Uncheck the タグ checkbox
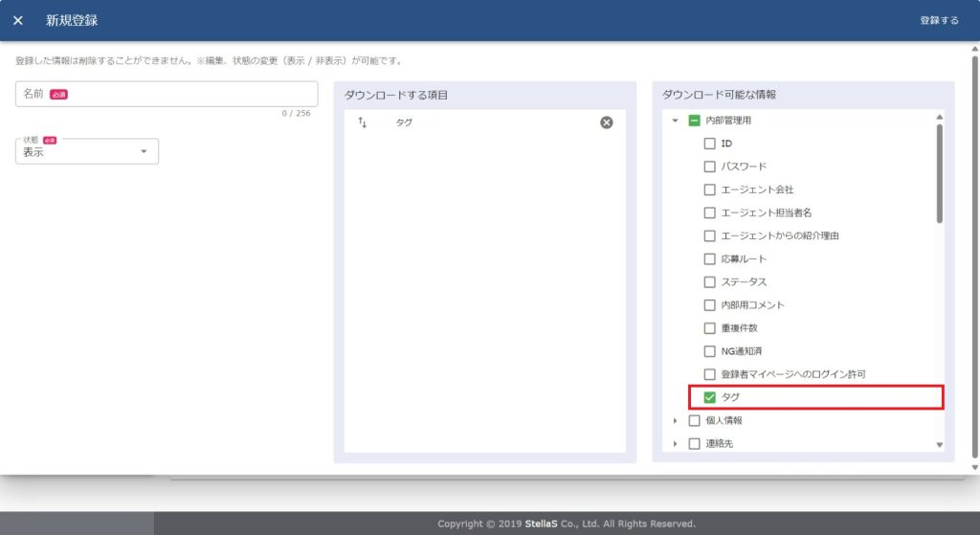 pos(710,397)
